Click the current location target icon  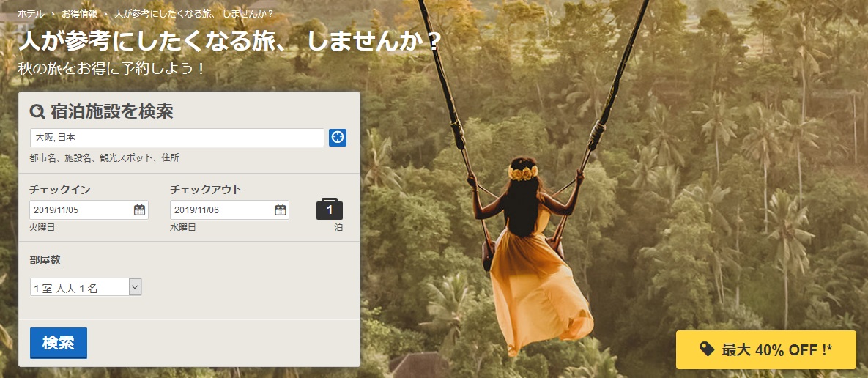coord(338,137)
